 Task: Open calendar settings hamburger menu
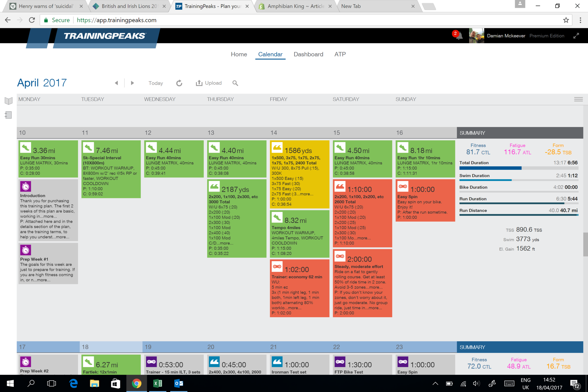tap(578, 99)
